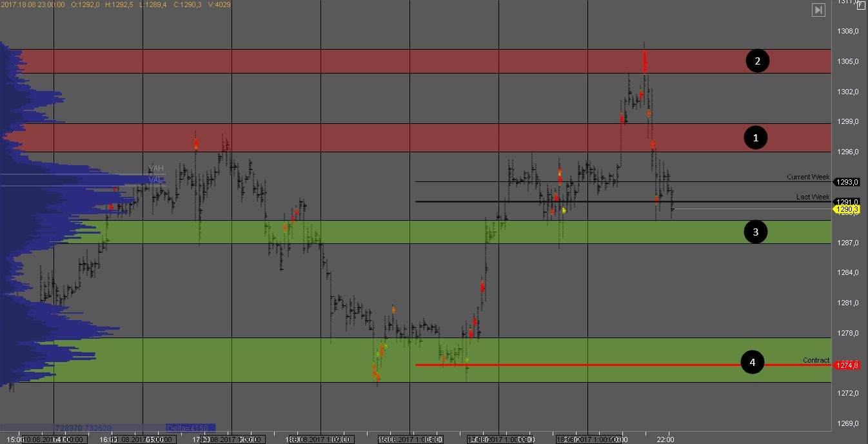
Task: Click the 22:00 label on time axis
Action: coord(666,439)
